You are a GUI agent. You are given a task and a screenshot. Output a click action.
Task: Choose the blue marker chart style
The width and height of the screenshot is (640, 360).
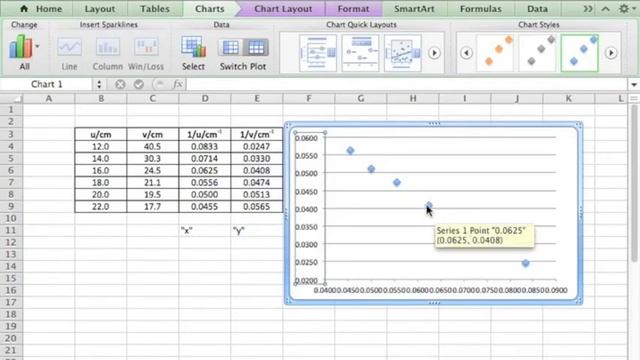tap(580, 53)
